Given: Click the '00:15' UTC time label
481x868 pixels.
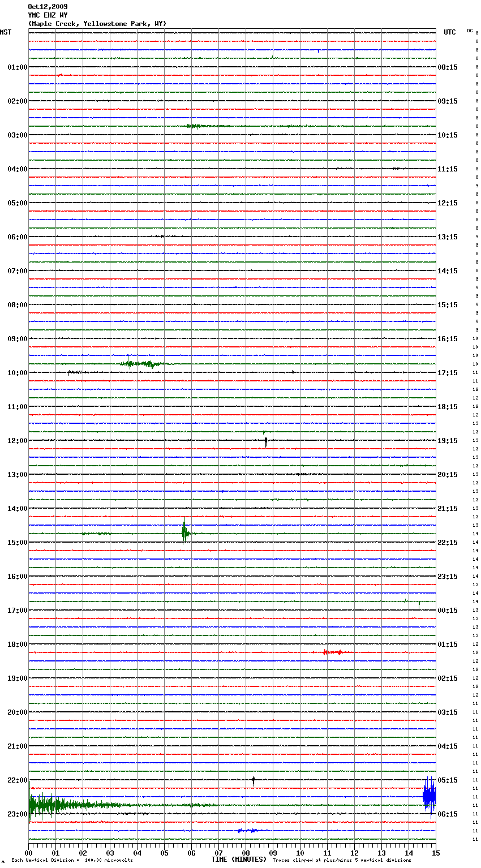Looking at the screenshot, I should (x=448, y=611).
